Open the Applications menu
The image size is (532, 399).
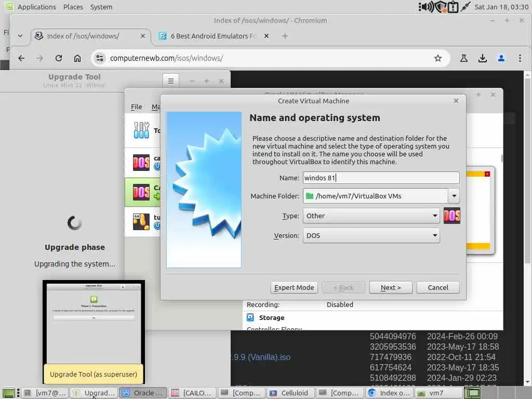(x=37, y=7)
